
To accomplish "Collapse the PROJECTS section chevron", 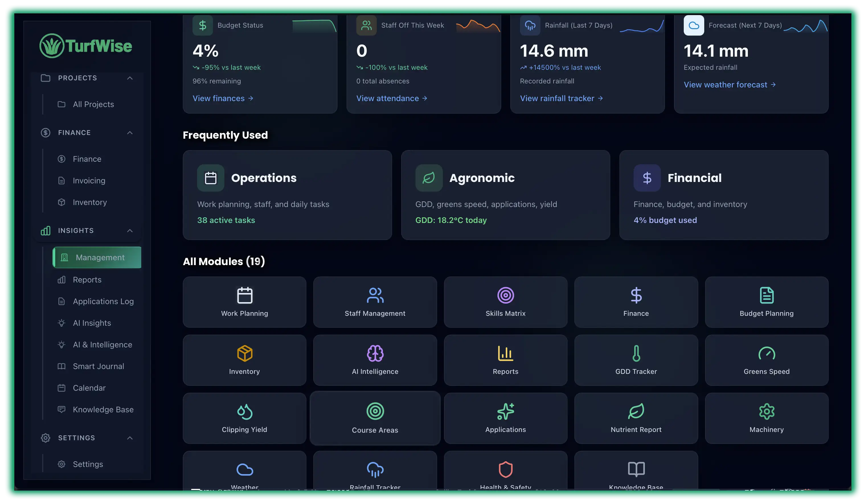I will [x=130, y=78].
